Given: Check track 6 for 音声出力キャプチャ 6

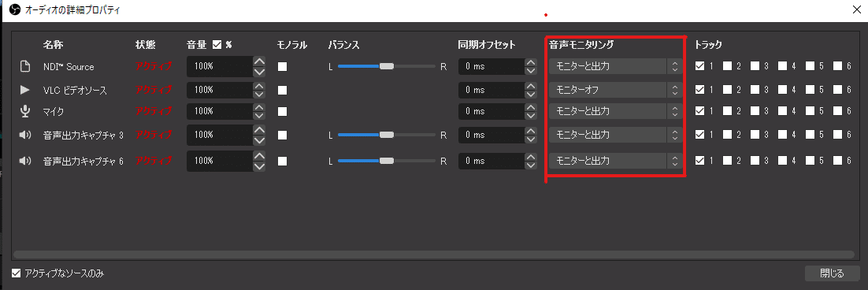Looking at the screenshot, I should tap(837, 161).
